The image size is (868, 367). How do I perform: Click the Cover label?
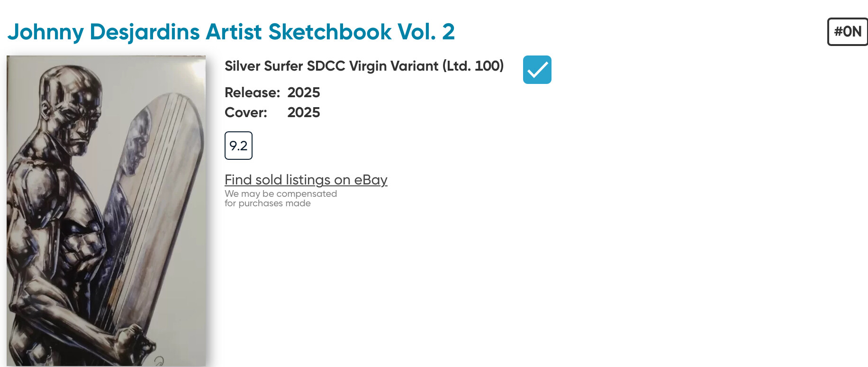tap(245, 112)
